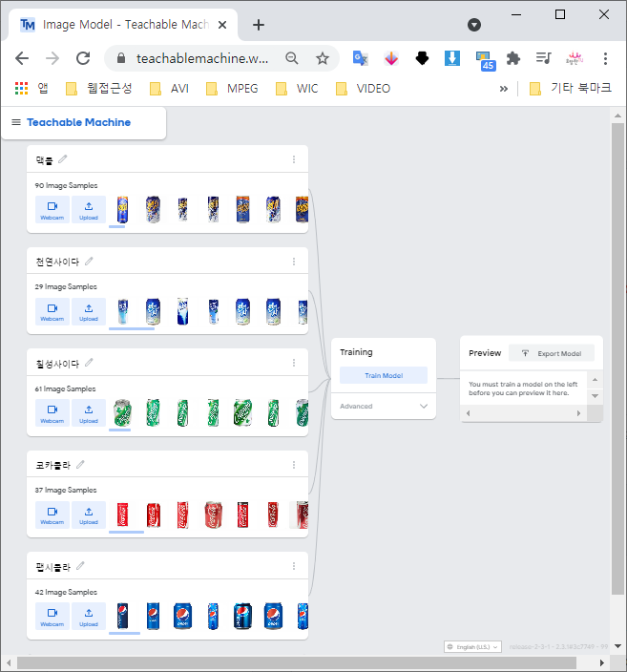
Task: Show hidden bookmarks with double chevron
Action: [504, 89]
